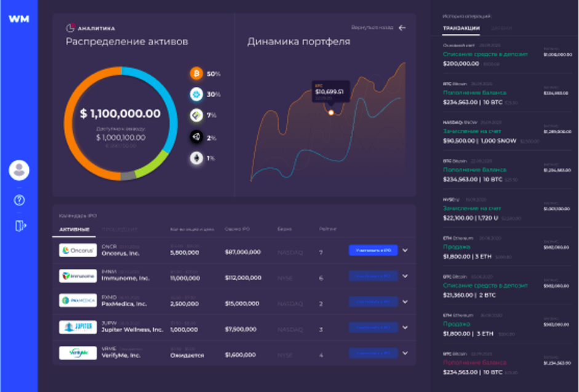Click the $10,699.51 chart tooltip
The height and width of the screenshot is (392, 579).
[330, 91]
